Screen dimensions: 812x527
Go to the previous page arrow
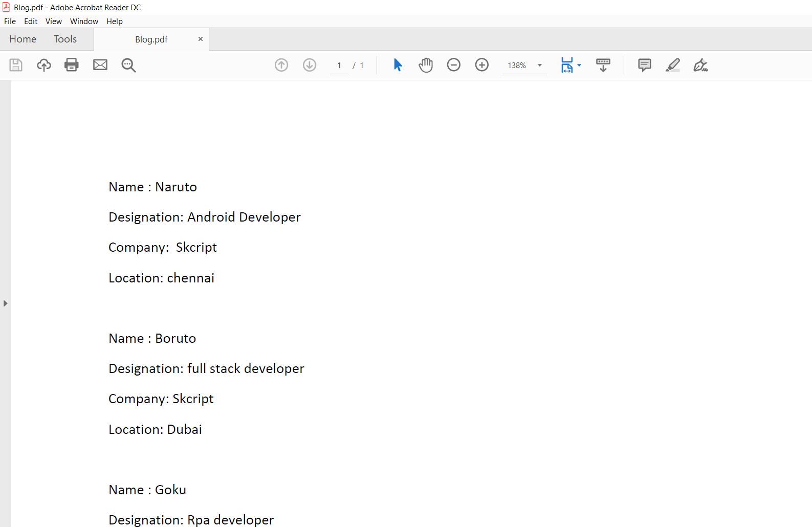point(281,65)
